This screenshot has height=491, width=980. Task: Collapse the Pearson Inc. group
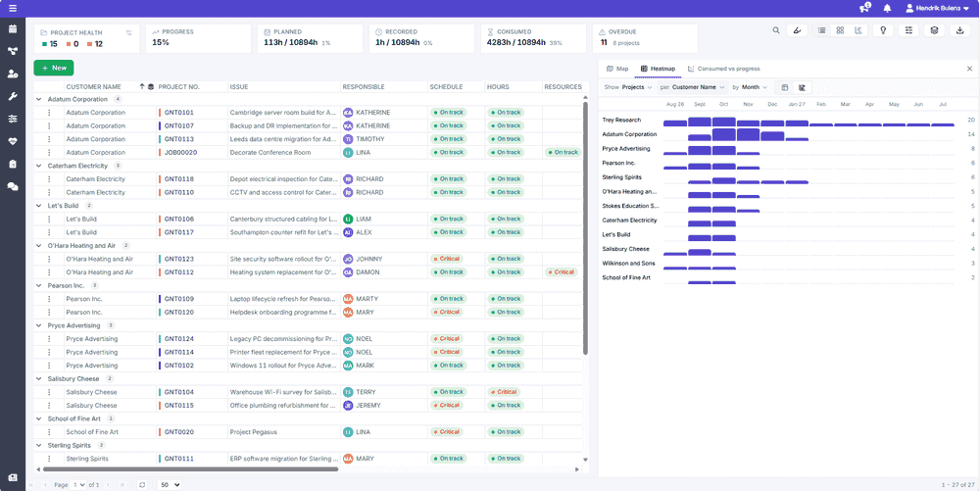click(x=39, y=285)
